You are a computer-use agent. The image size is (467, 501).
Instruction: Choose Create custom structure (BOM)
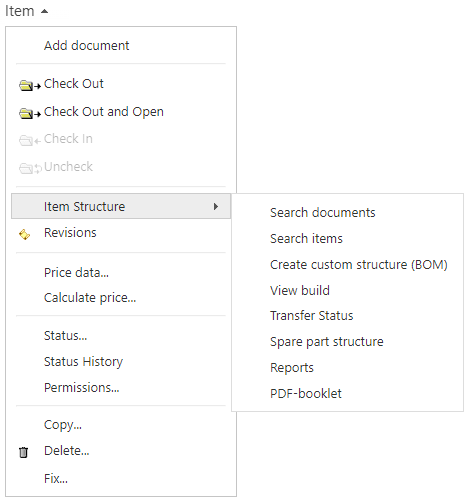358,265
